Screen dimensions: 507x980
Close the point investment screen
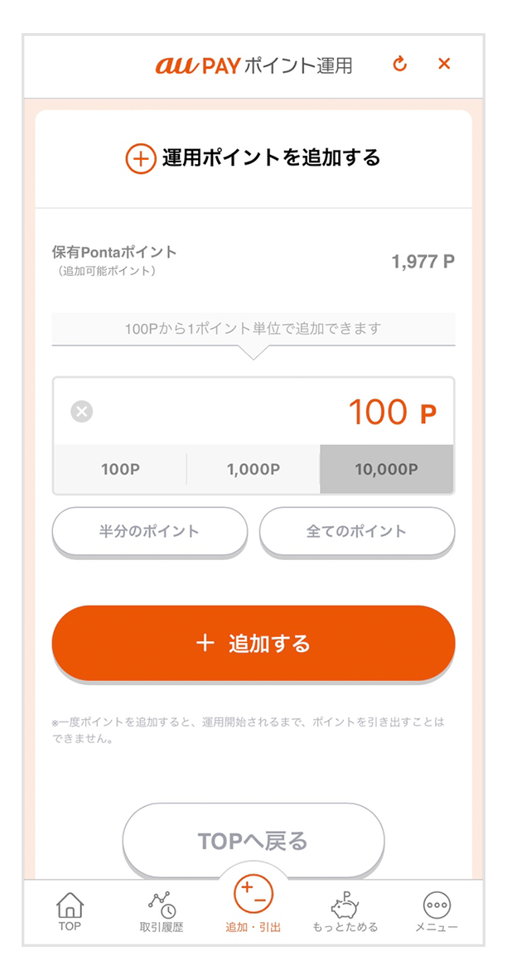[x=444, y=65]
